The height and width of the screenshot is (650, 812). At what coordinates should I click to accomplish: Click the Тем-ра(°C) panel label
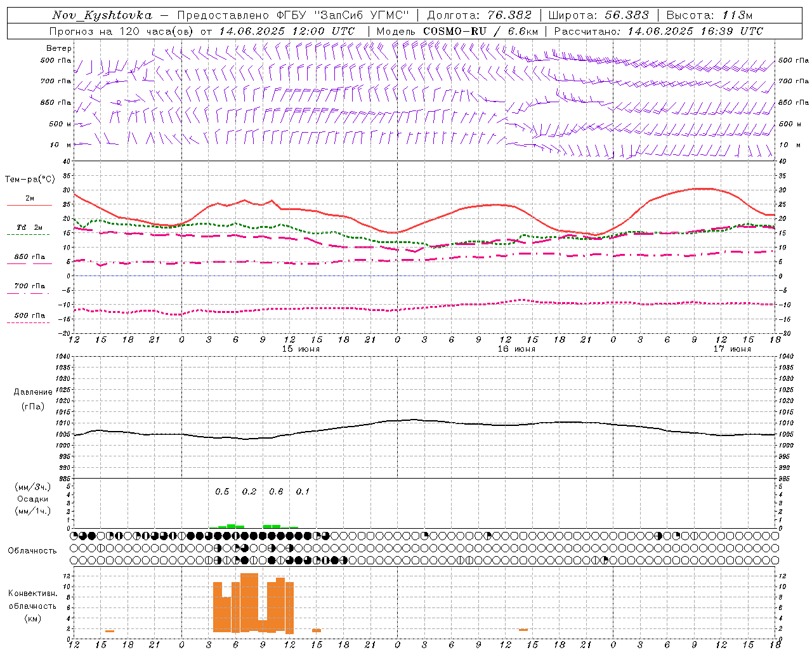(30, 180)
